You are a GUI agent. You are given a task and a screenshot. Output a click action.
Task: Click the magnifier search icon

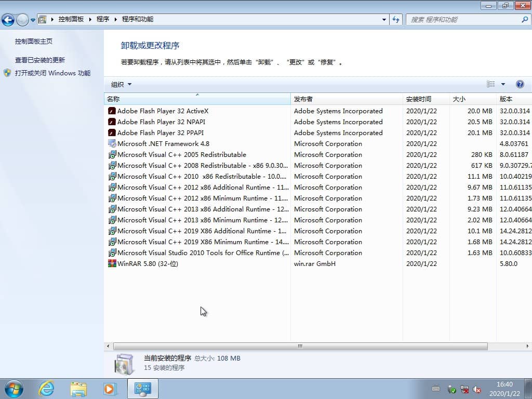(x=525, y=19)
